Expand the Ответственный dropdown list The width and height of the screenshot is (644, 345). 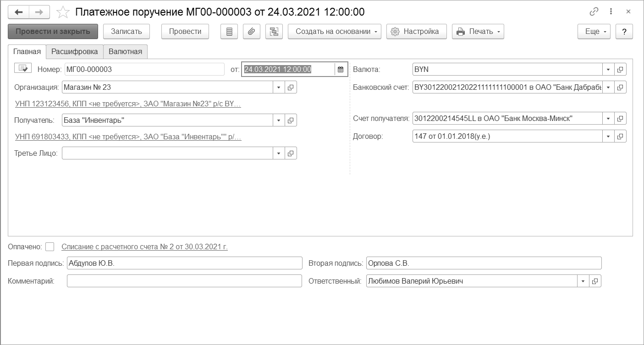583,281
